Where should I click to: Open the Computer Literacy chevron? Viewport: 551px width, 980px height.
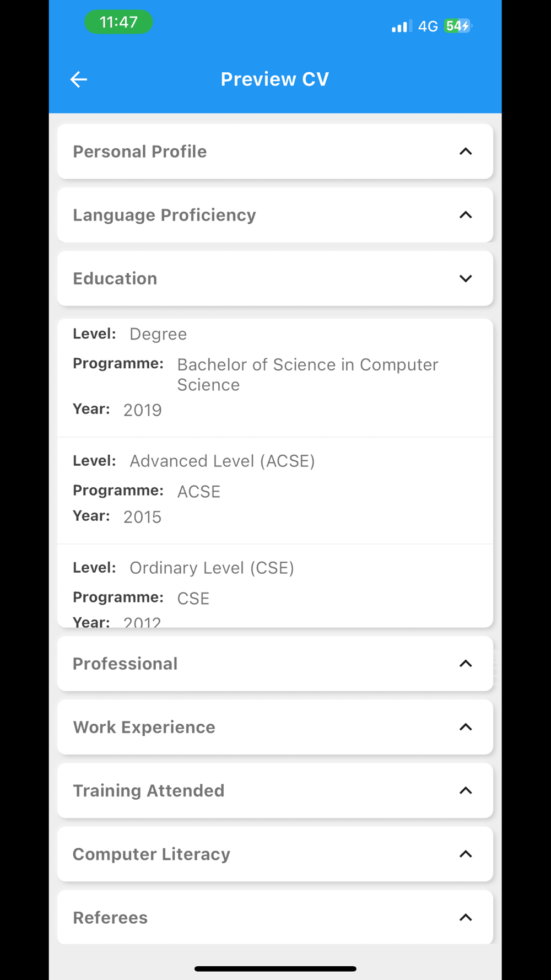pos(466,854)
